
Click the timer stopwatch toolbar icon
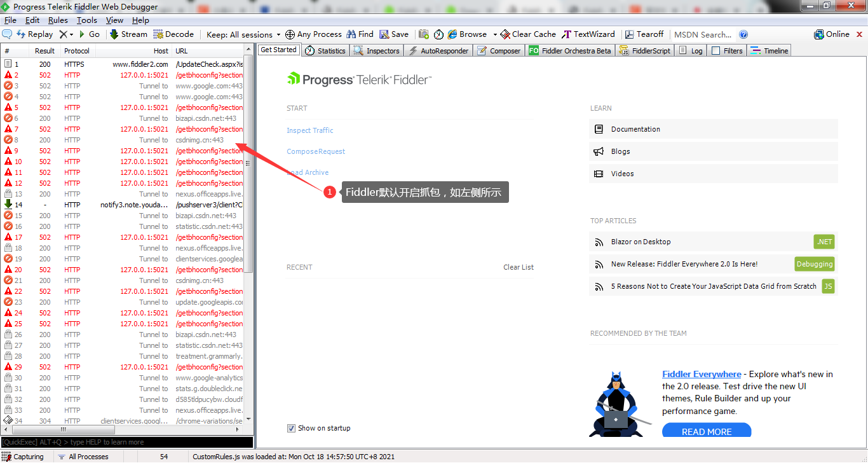click(438, 34)
